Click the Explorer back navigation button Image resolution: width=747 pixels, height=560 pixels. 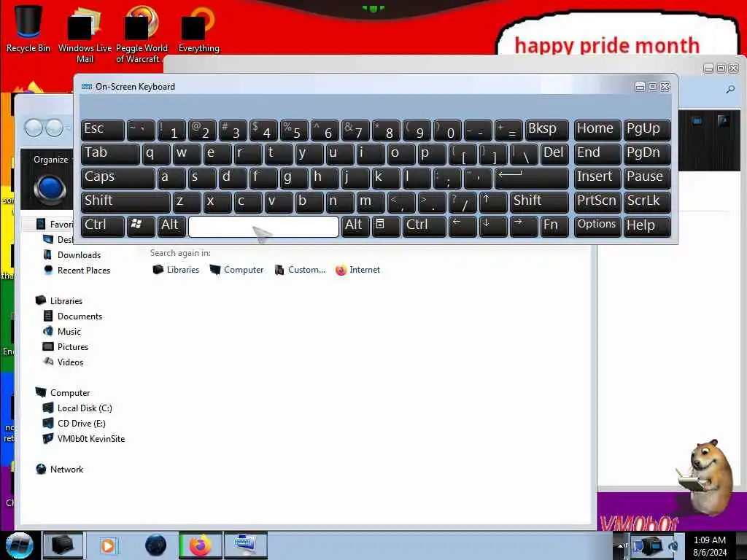click(34, 128)
